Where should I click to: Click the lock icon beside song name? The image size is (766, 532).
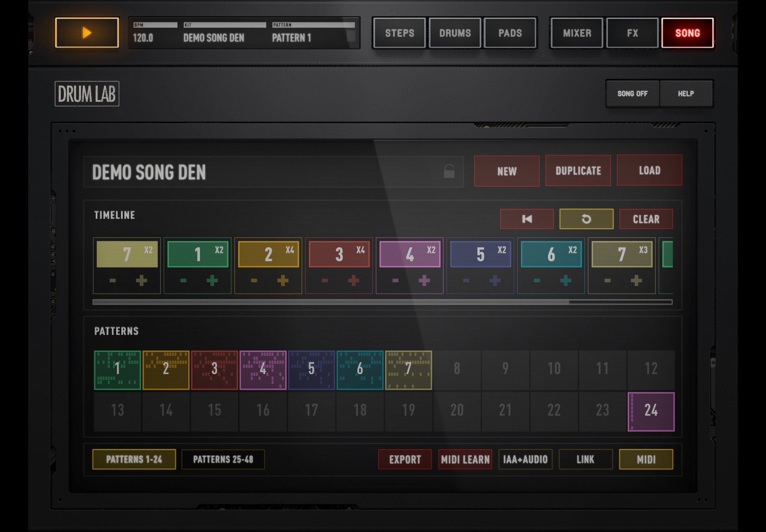(x=449, y=171)
